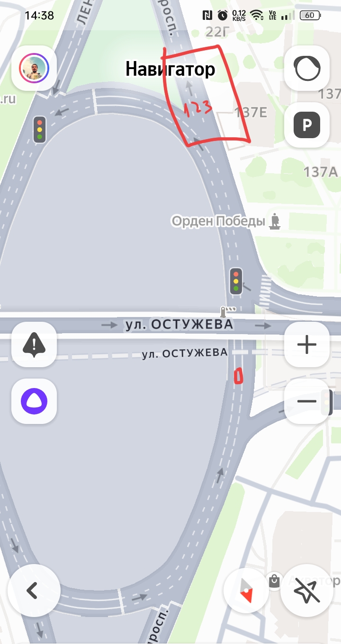
Task: Select building labeled 137Е
Action: pos(251,112)
